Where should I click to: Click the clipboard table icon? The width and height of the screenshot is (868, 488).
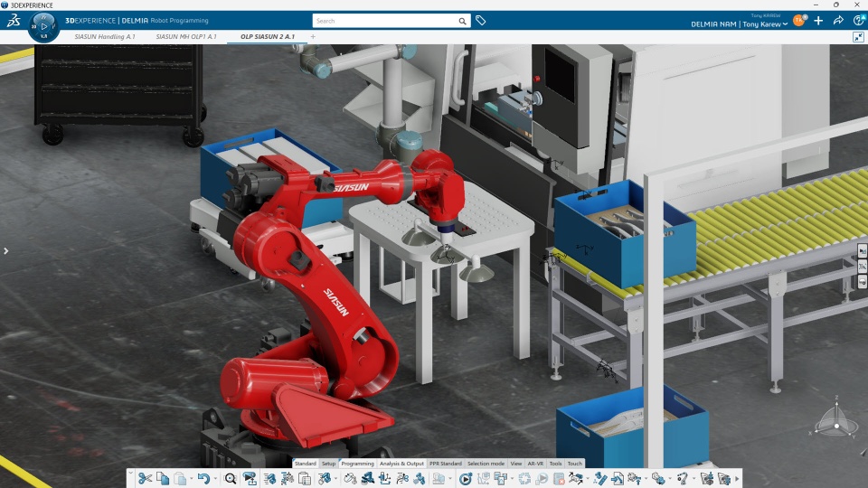pyautogui.click(x=304, y=479)
